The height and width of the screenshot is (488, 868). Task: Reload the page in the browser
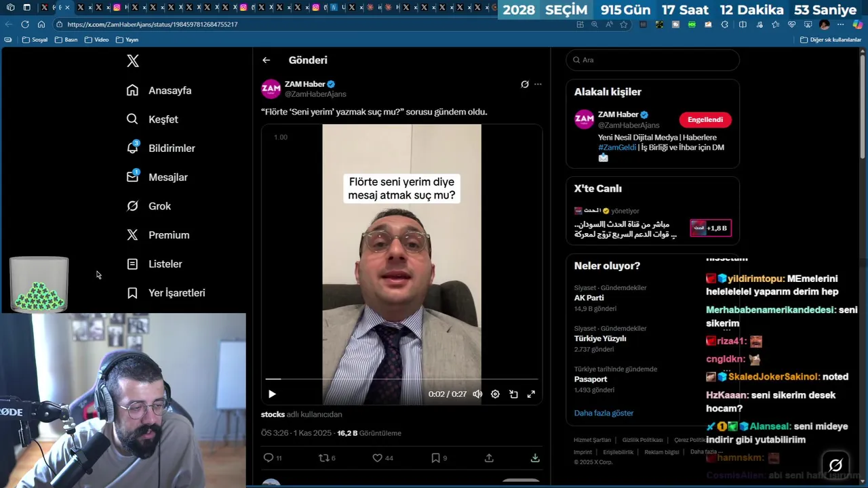coord(25,24)
